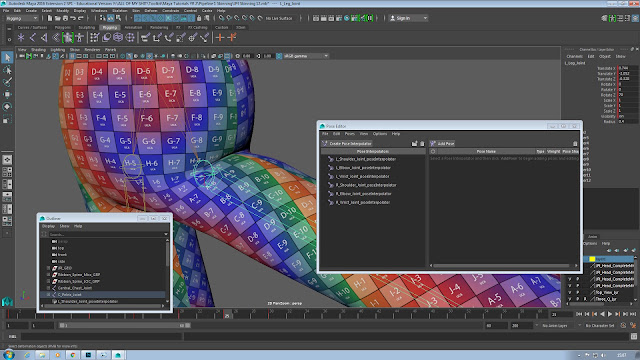
Task: Expand Central_Chest_Joint in the Outliner
Action: (x=48, y=288)
